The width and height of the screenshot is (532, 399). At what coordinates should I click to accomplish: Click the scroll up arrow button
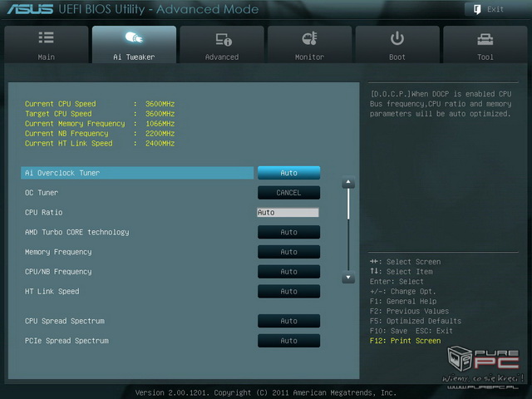pyautogui.click(x=348, y=182)
